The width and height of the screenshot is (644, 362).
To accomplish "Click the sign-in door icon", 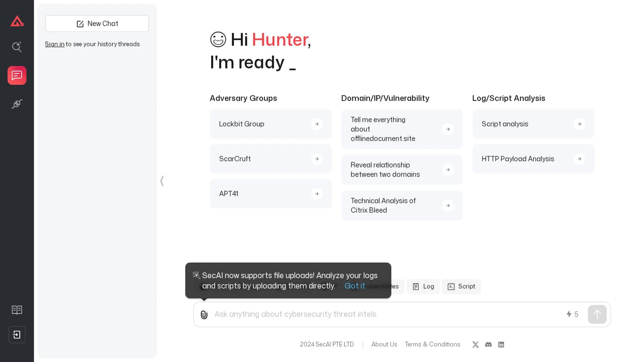I will point(17,335).
